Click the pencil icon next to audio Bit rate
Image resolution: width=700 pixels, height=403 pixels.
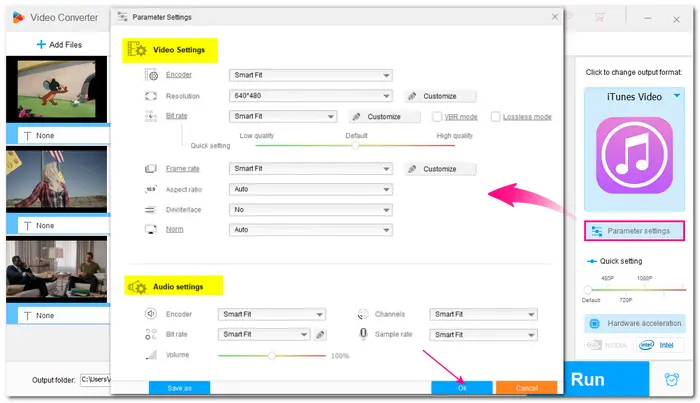tap(321, 335)
